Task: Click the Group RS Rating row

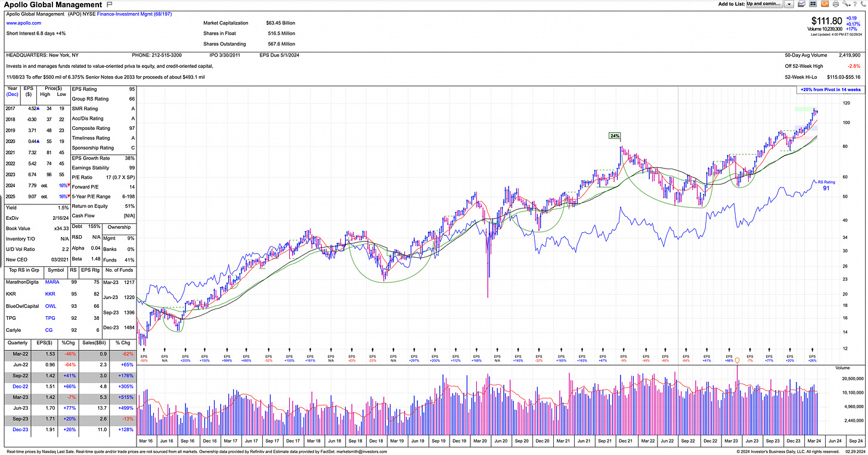Action: [x=103, y=99]
